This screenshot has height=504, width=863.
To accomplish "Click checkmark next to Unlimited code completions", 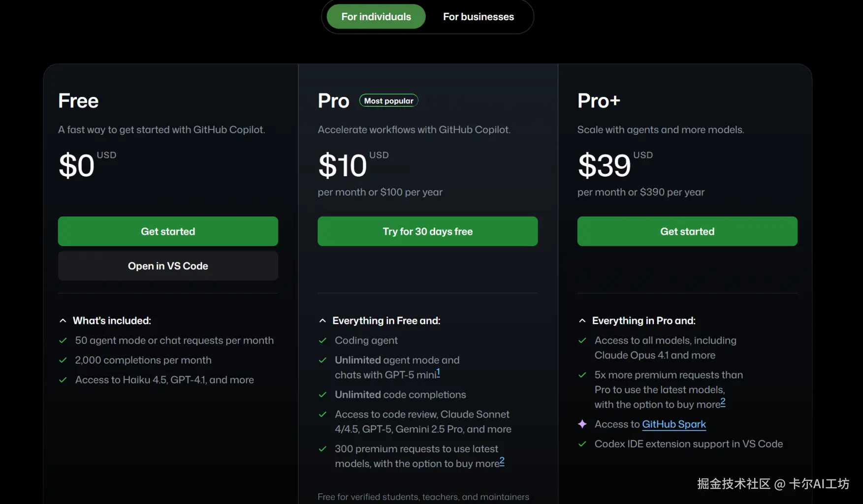I will (x=323, y=395).
